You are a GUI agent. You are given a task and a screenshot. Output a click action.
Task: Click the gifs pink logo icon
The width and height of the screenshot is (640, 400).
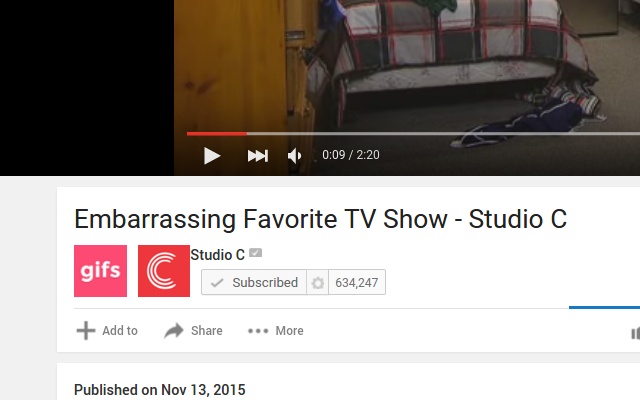[x=100, y=271]
